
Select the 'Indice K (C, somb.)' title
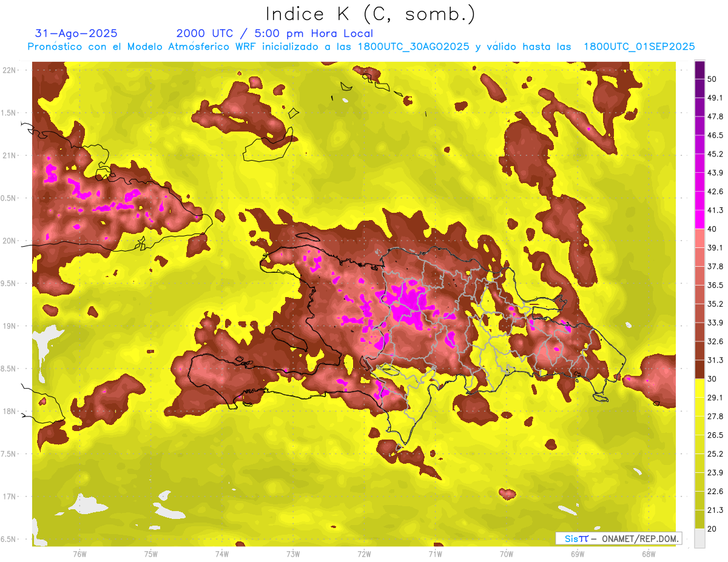[370, 13]
